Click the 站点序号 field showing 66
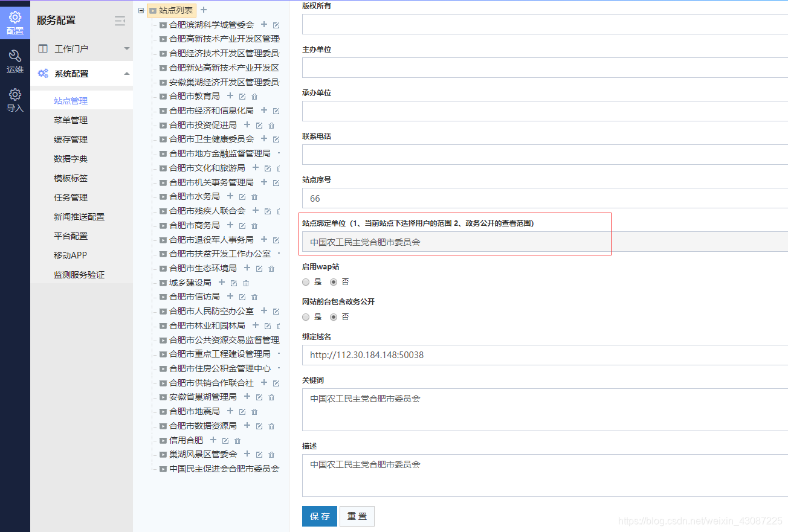Viewport: 788px width, 532px height. [x=545, y=198]
